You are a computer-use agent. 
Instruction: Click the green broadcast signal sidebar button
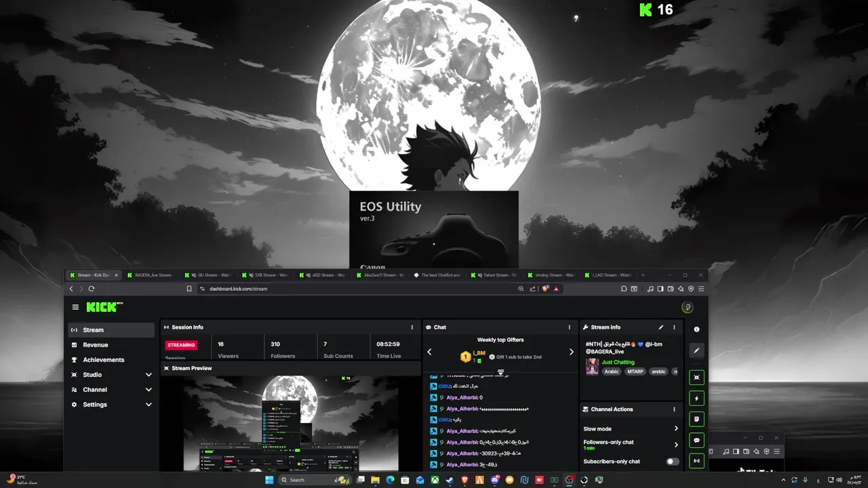[x=696, y=461]
